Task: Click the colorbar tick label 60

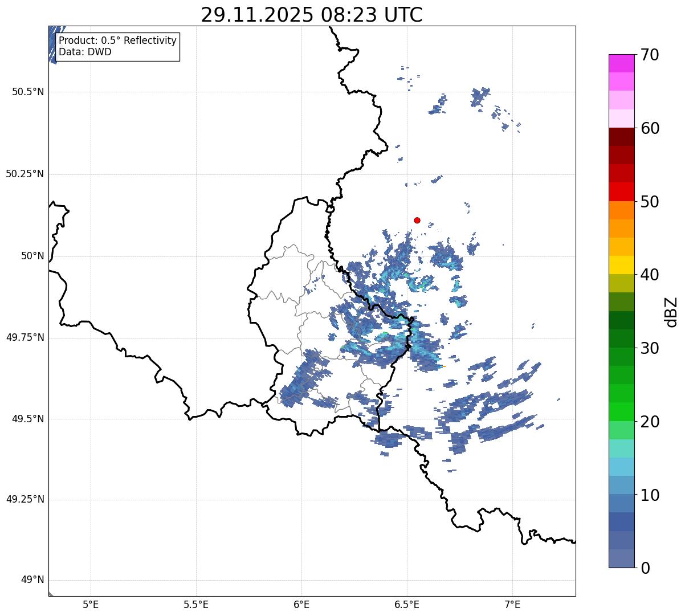Action: click(650, 128)
